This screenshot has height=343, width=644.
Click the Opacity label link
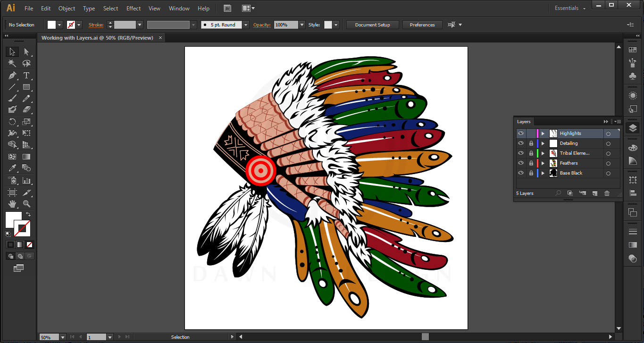(x=262, y=25)
